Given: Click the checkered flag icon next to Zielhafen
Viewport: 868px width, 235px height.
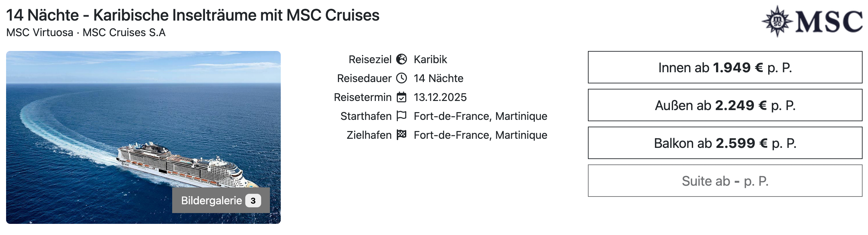Looking at the screenshot, I should tap(401, 135).
